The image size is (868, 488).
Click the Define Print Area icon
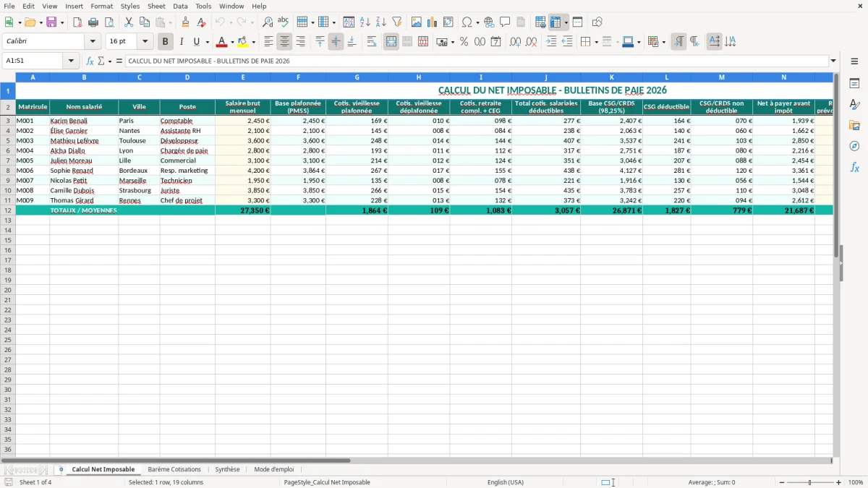(x=540, y=22)
